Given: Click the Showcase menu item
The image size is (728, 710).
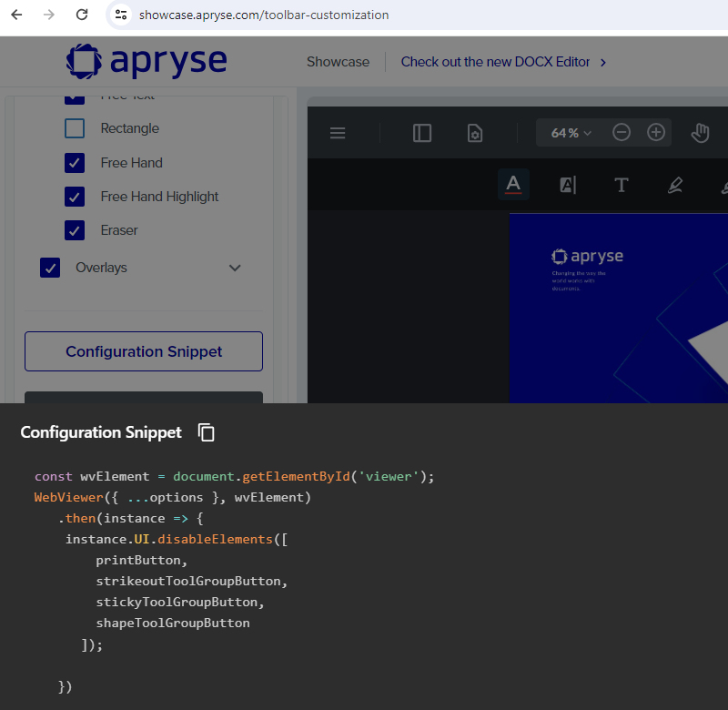Looking at the screenshot, I should [x=338, y=62].
